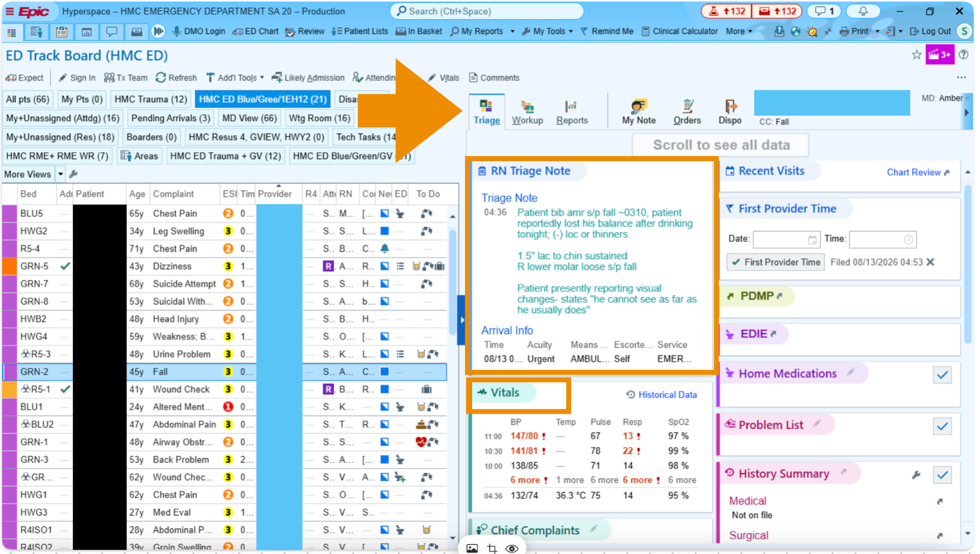Open Comments on the track board toolbar
Image resolution: width=980 pixels, height=554 pixels.
[x=494, y=78]
